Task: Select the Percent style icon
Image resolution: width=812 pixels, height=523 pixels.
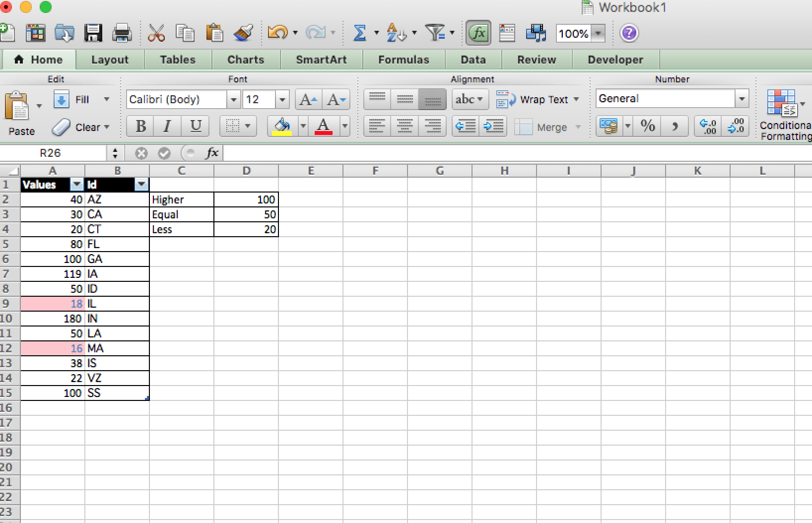Action: pos(647,127)
